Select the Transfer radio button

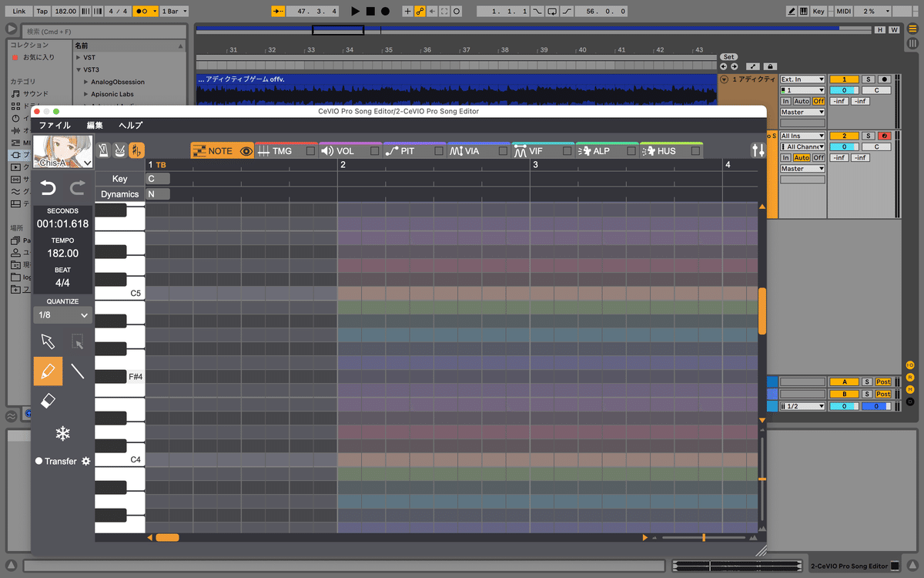click(38, 461)
